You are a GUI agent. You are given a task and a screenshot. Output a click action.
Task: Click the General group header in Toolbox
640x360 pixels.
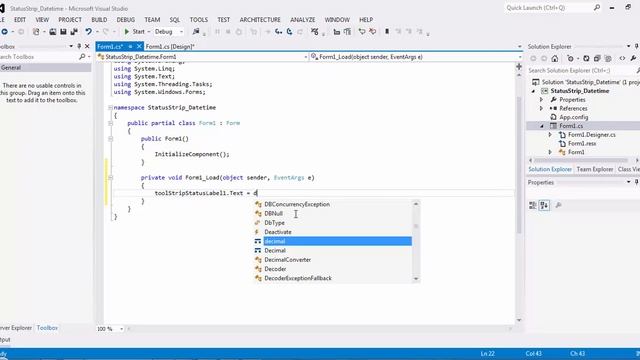coord(46,68)
